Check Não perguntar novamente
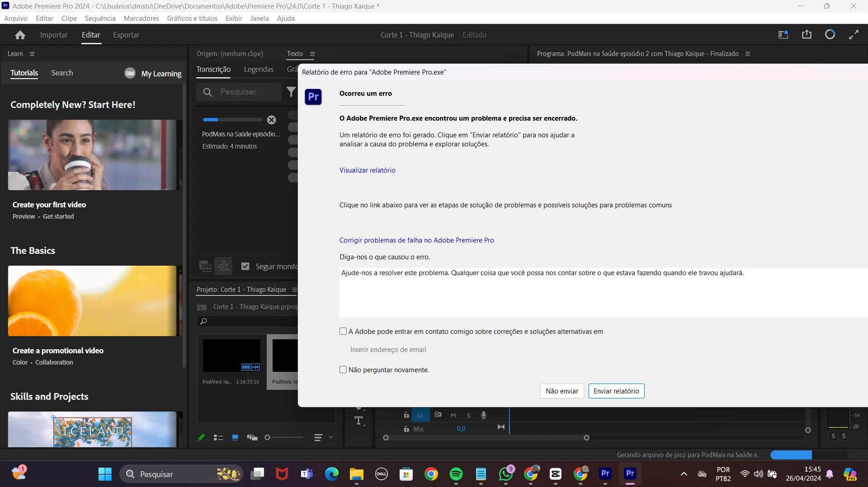The height and width of the screenshot is (487, 868). (343, 370)
